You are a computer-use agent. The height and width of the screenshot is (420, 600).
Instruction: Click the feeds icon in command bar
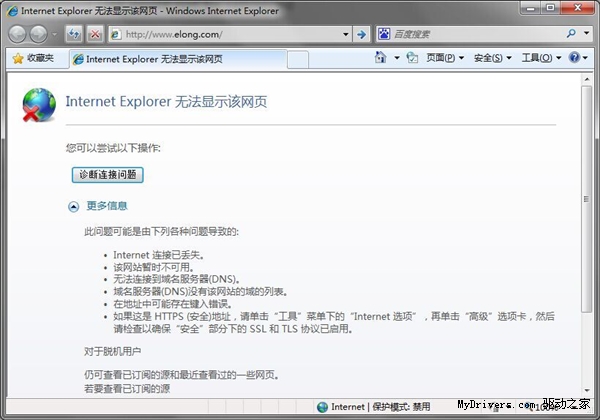(x=412, y=58)
